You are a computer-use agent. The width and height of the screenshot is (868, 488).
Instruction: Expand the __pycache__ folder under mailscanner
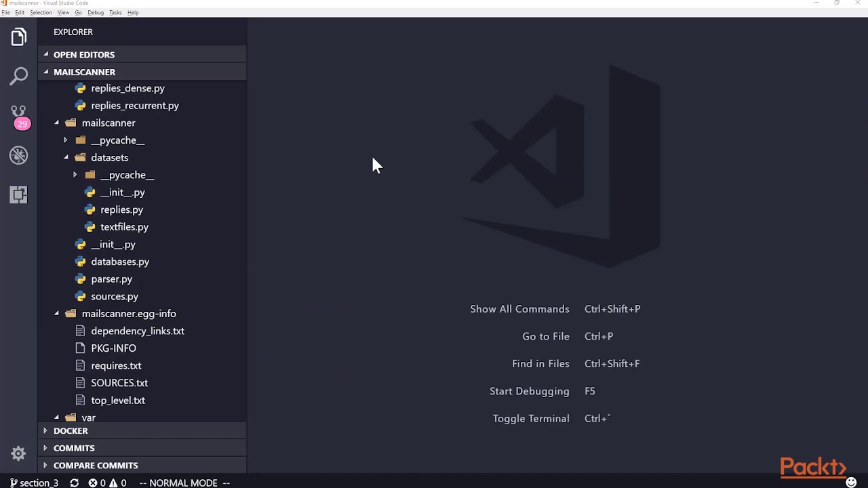coord(66,140)
